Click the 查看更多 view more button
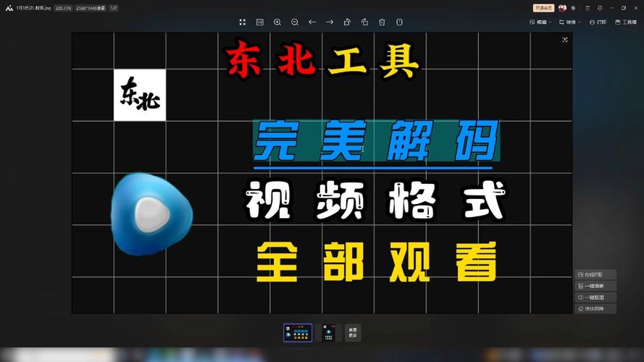Image resolution: width=644 pixels, height=362 pixels. pos(353,333)
